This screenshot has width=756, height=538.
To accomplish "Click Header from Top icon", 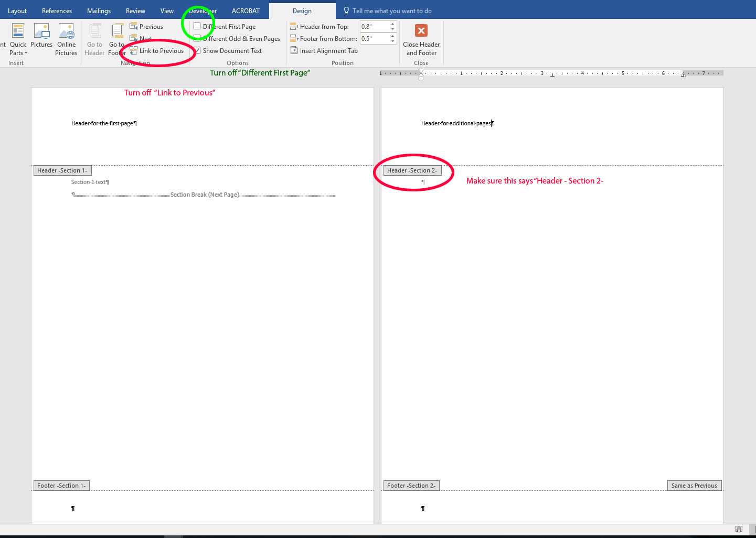I will point(294,26).
